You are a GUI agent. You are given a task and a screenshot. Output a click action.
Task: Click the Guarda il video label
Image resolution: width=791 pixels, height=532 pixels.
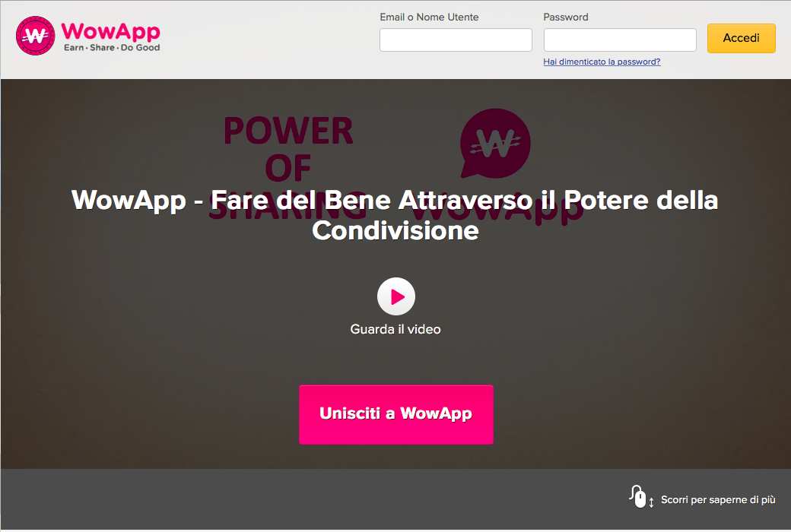(395, 329)
